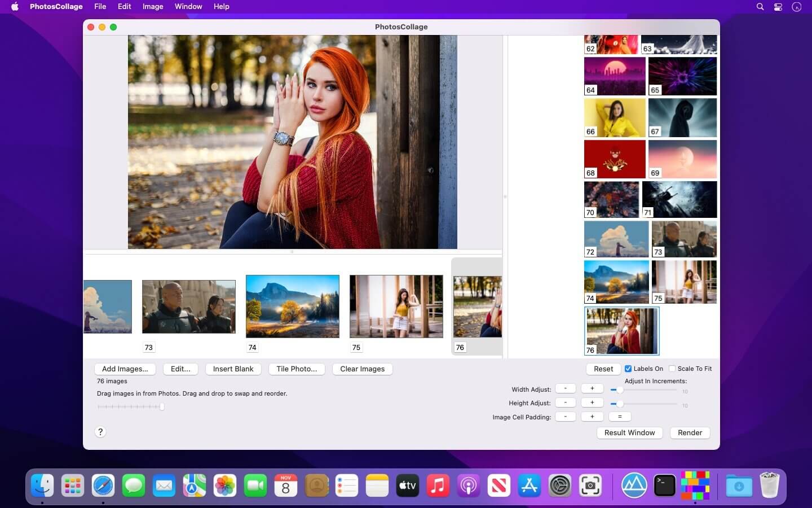812x508 pixels.
Task: Open the Image menu
Action: click(152, 7)
